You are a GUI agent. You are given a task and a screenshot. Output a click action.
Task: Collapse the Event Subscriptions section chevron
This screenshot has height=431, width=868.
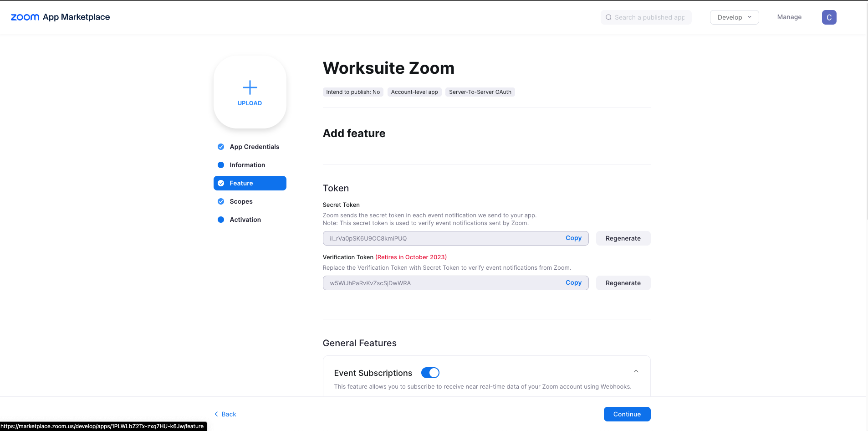tap(636, 371)
